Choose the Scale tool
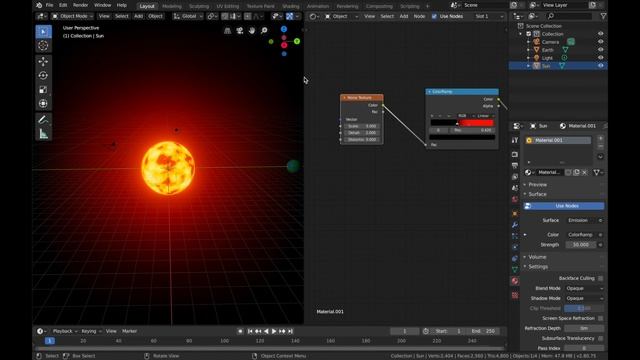This screenshot has height=360, width=640. 43,90
